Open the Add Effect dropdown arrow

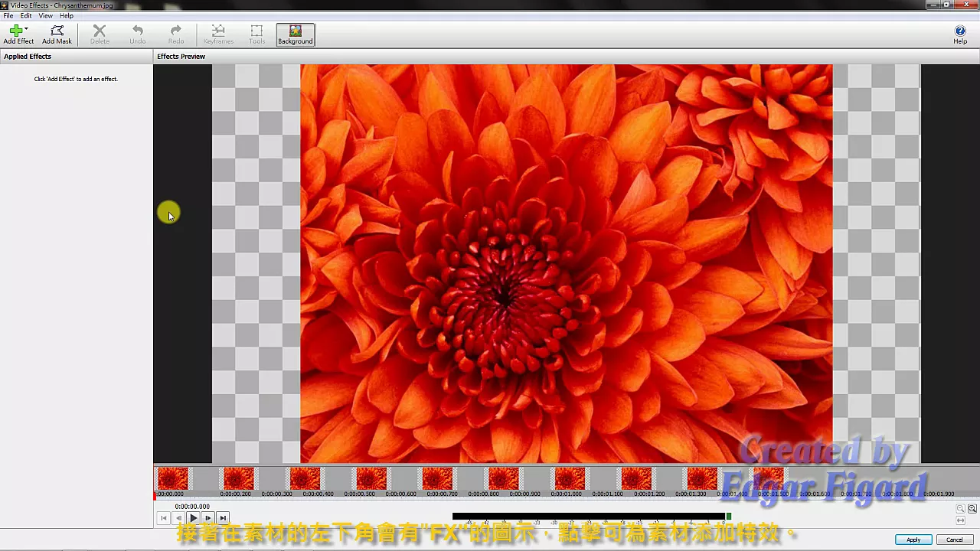coord(27,30)
